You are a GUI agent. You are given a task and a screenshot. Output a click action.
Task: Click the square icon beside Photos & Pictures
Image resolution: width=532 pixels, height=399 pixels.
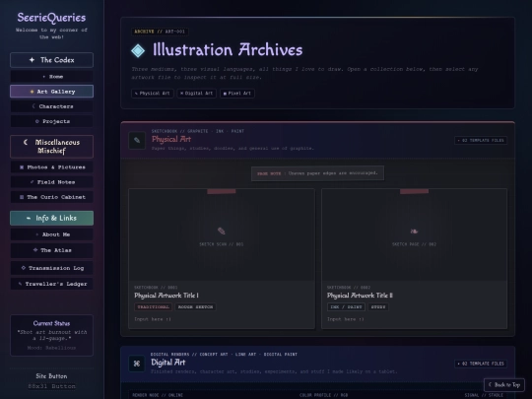22,167
